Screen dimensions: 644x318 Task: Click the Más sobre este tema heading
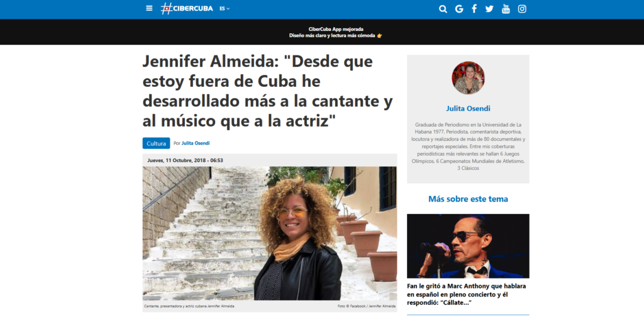tap(468, 199)
